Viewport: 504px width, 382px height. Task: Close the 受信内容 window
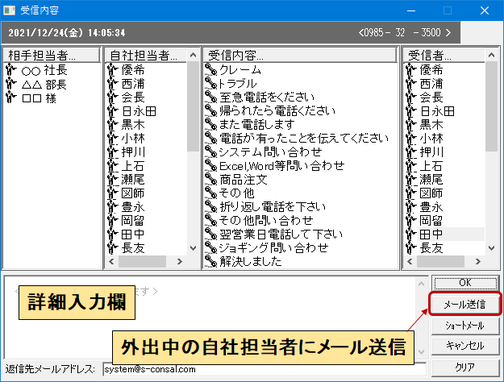pos(484,10)
